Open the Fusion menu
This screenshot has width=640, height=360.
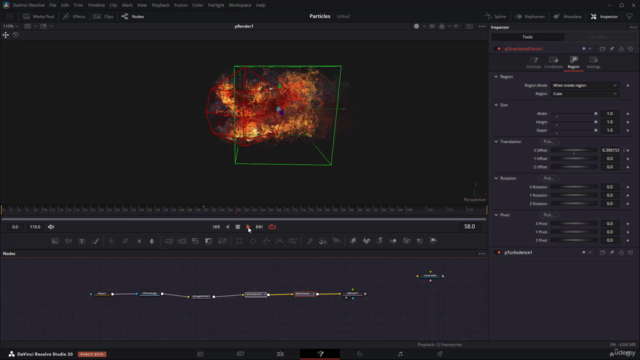click(180, 5)
